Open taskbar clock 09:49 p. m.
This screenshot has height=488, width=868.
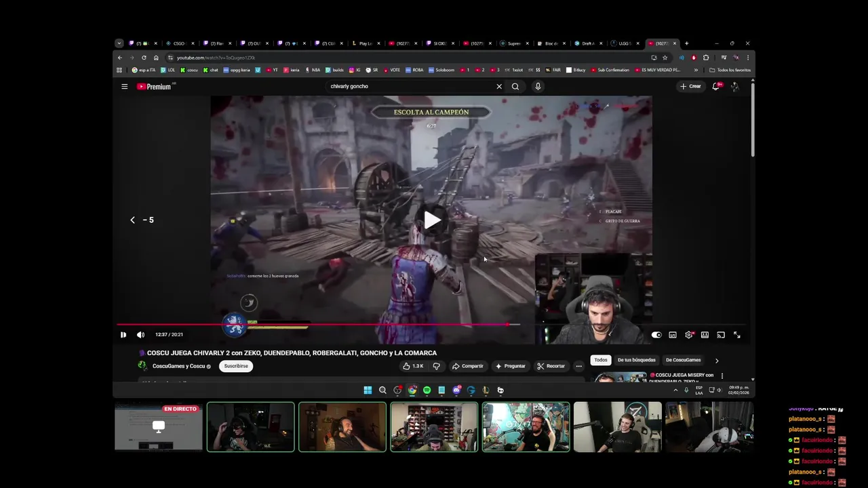tap(738, 390)
